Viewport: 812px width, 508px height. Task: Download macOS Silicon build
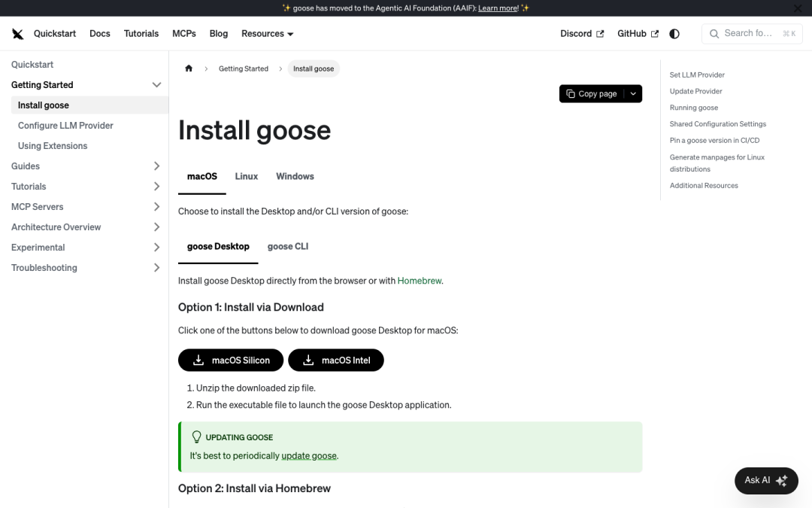click(231, 360)
